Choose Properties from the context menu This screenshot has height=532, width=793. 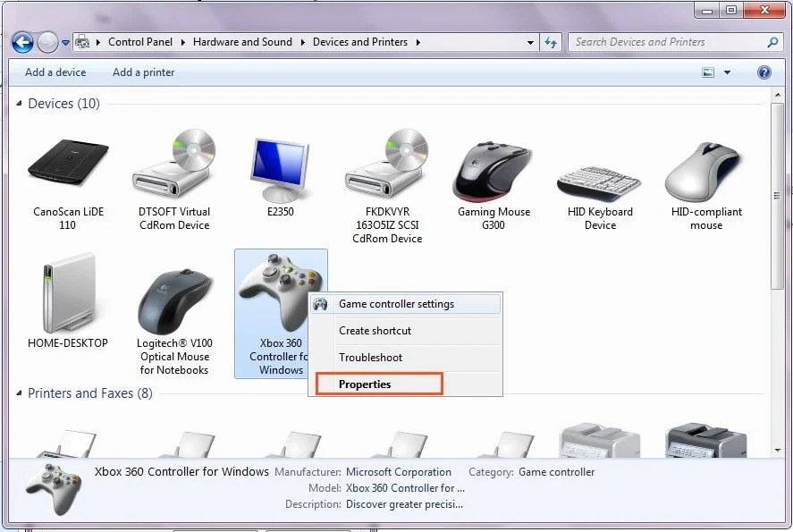pos(365,384)
